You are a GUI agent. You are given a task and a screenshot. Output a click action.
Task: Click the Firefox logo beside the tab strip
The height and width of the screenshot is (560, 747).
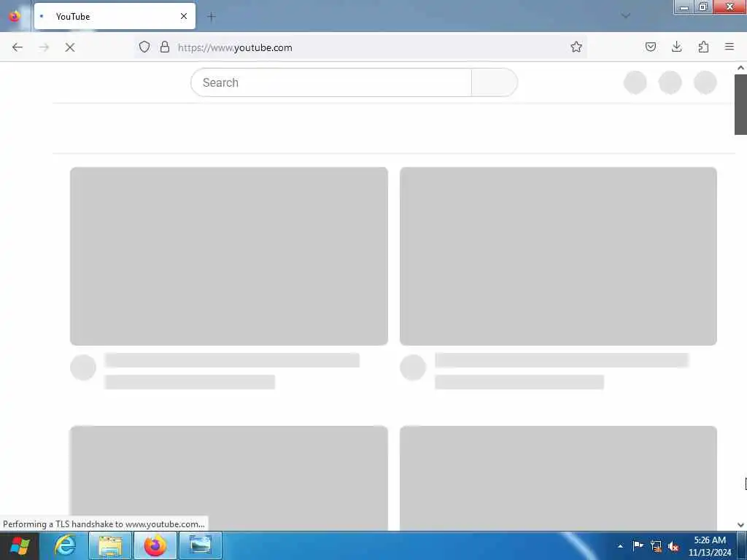pyautogui.click(x=15, y=16)
